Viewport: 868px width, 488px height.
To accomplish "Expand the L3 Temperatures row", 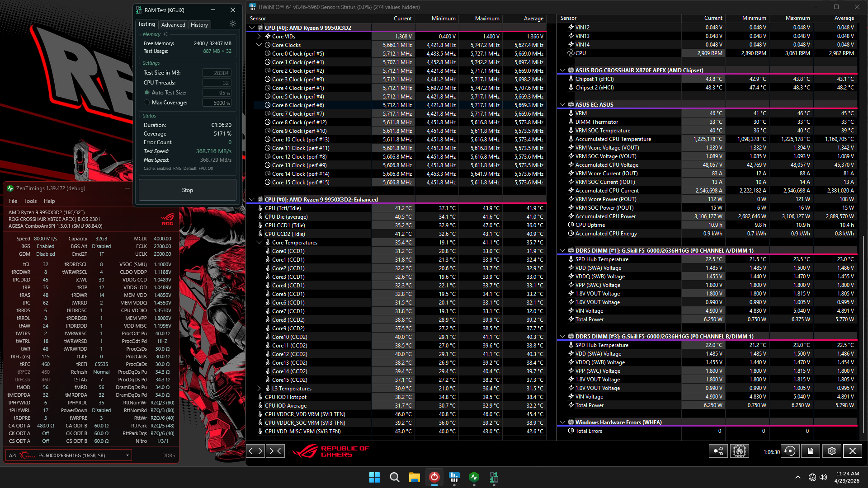I will [x=259, y=389].
